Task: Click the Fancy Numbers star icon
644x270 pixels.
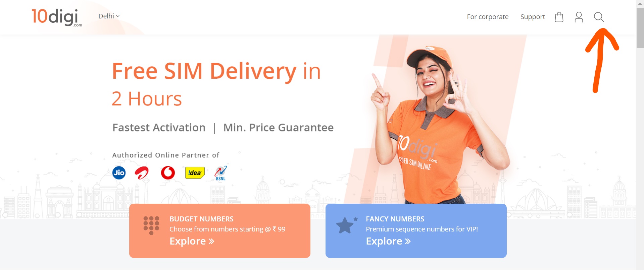Action: pos(347,225)
